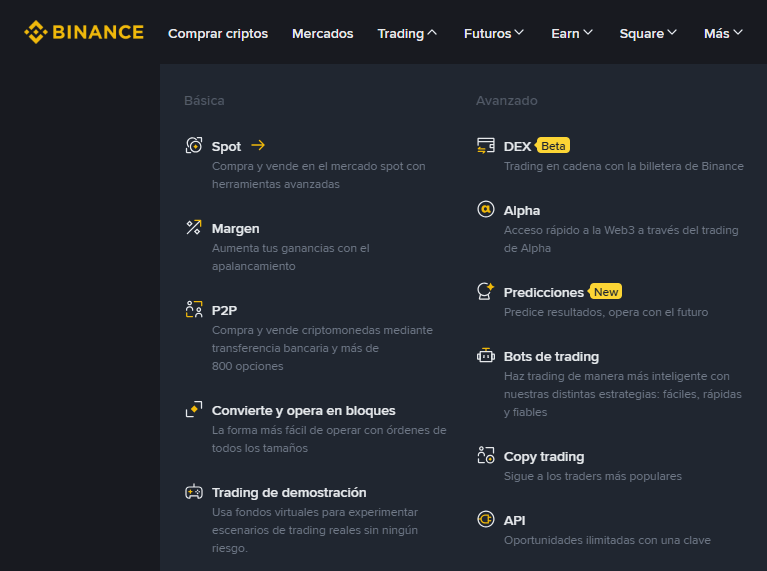Go to Mercados in the navigation bar

[322, 33]
